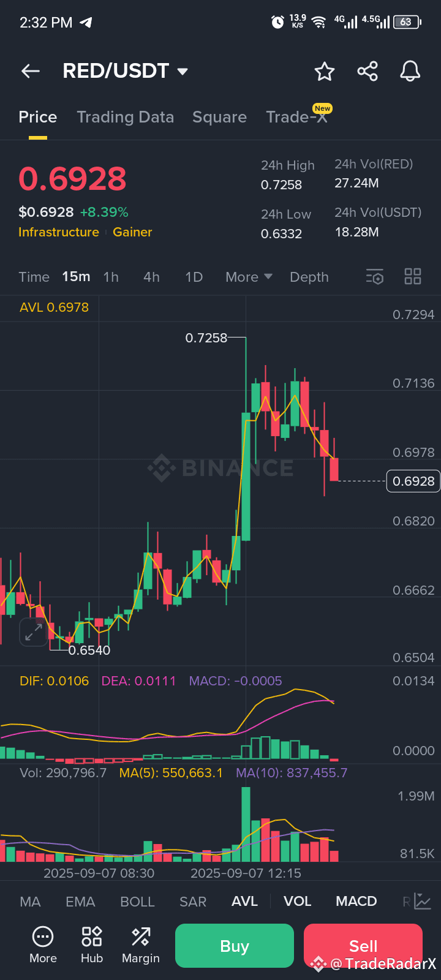This screenshot has height=980, width=441.
Task: Tap the Telegram notification icon
Action: coord(86,23)
